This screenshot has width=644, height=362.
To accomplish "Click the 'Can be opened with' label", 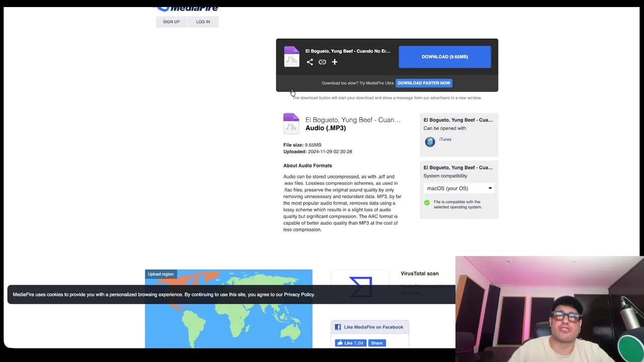I will point(445,128).
